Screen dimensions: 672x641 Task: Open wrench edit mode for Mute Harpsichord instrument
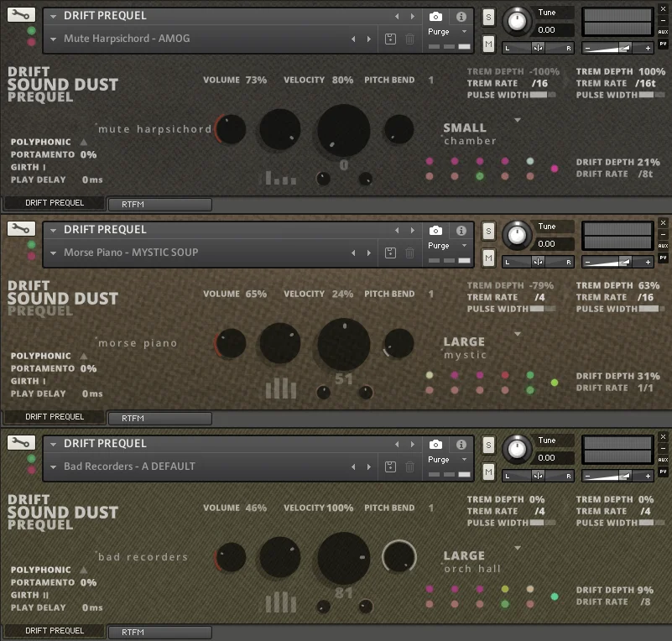click(21, 15)
